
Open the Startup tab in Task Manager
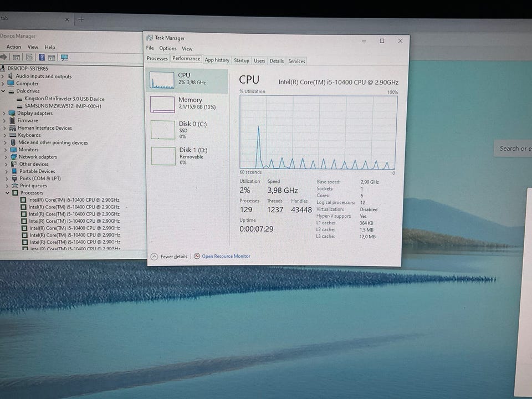coord(241,61)
